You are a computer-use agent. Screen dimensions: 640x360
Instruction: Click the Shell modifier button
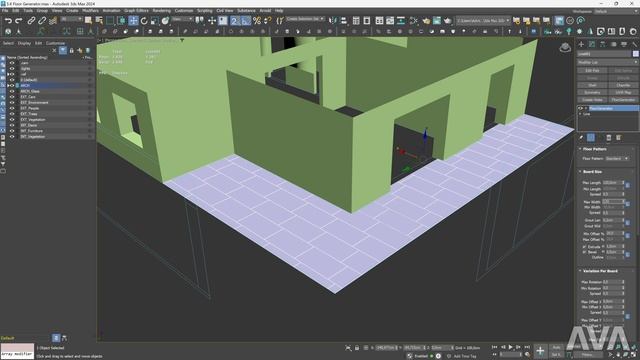[592, 85]
